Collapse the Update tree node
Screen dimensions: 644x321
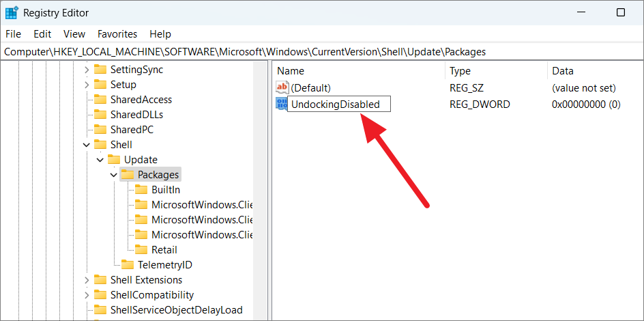100,160
